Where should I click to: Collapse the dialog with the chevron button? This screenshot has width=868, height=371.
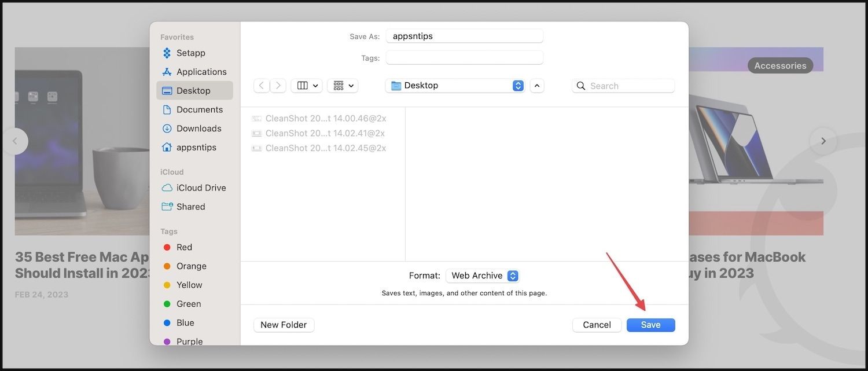(x=537, y=86)
